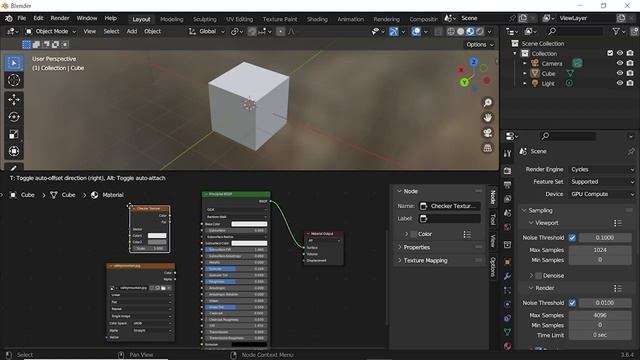Toggle camera view icon in viewport
The width and height of the screenshot is (640, 360).
pyautogui.click(x=487, y=133)
